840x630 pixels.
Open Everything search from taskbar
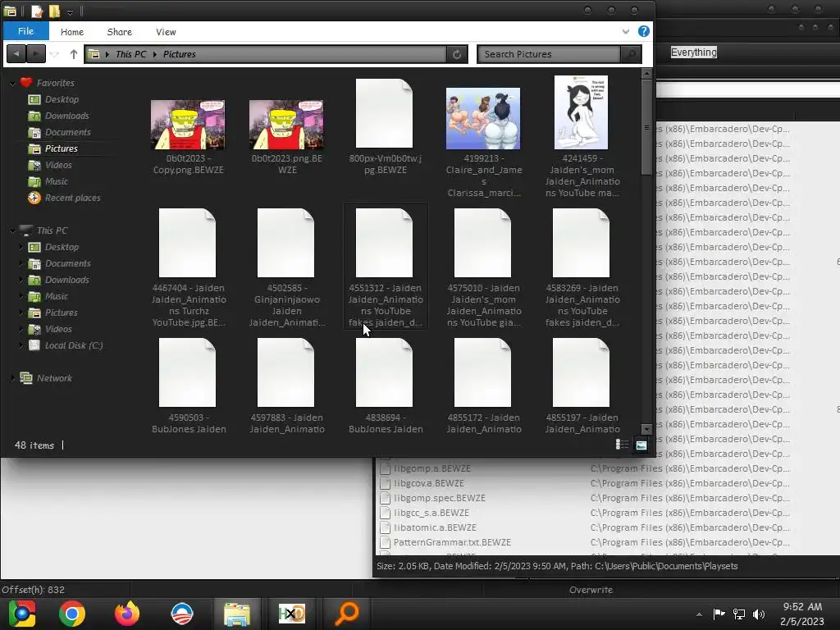coord(347,614)
